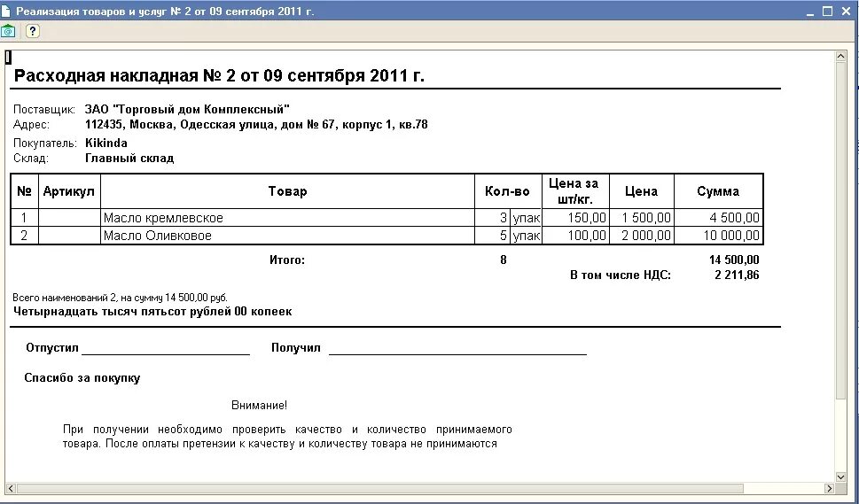Click vertical scrollbar down arrow
This screenshot has height=504, width=859.
click(x=841, y=477)
